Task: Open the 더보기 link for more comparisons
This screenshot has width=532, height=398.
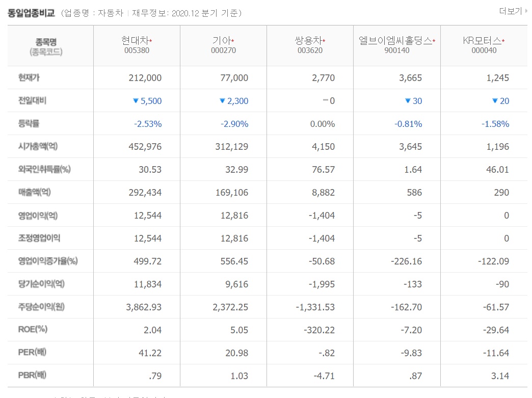Action: tap(513, 12)
